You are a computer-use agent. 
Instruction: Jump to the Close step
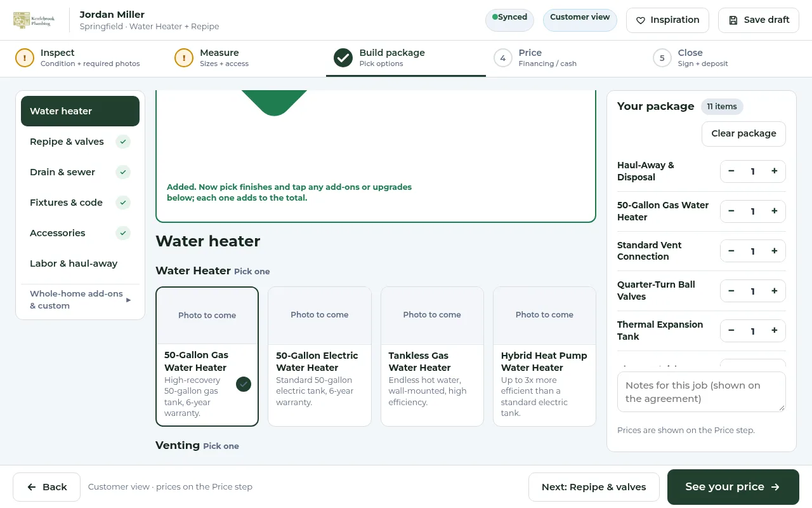tap(724, 58)
